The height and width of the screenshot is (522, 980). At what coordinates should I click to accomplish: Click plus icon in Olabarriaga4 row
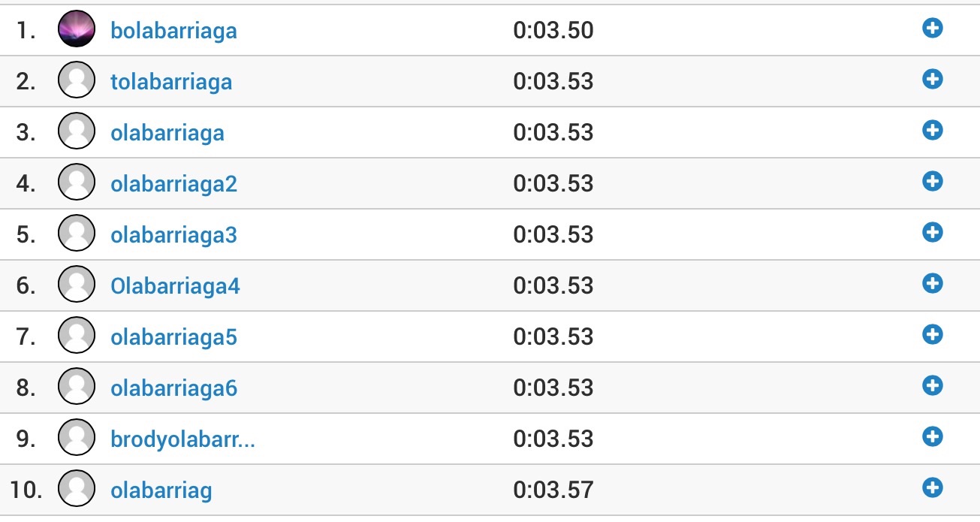pyautogui.click(x=932, y=284)
